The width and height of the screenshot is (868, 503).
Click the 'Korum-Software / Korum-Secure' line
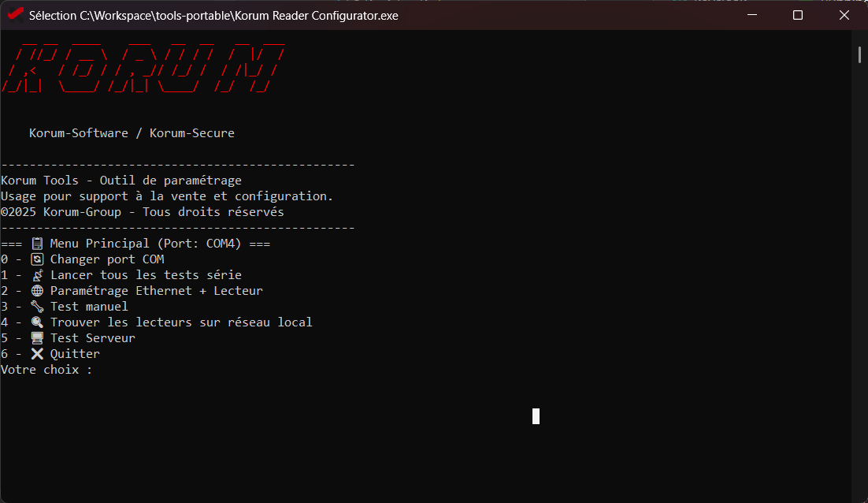[x=132, y=133]
